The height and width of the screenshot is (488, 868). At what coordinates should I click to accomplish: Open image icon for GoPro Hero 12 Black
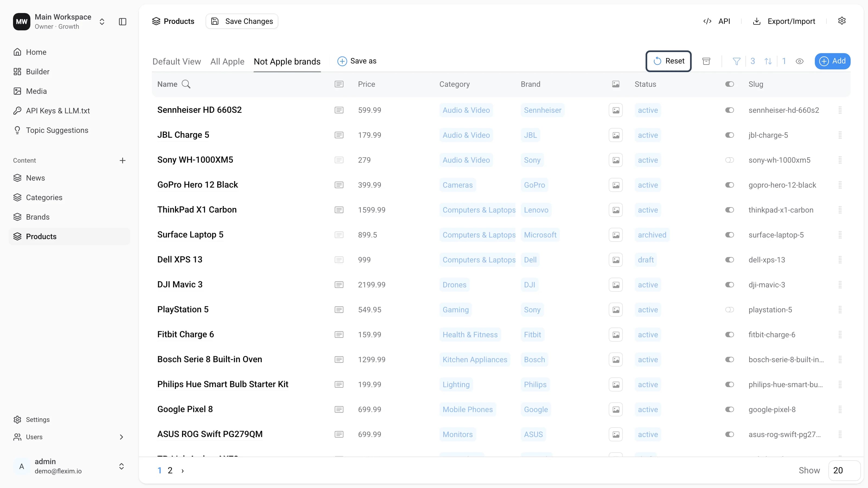(616, 185)
